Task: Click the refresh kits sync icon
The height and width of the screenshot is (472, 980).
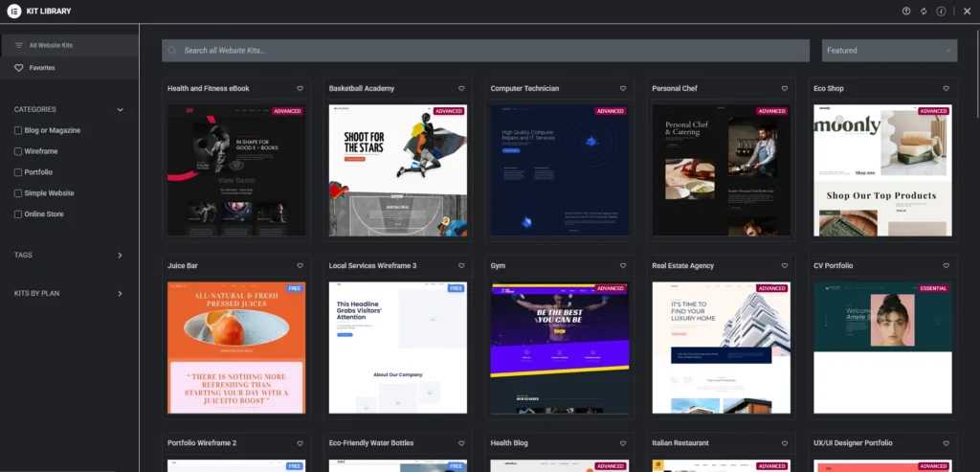Action: pos(924,11)
